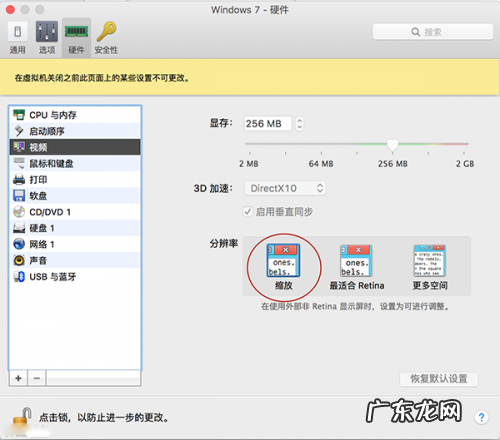Click the printer icon in list
The height and width of the screenshot is (440, 500).
click(x=19, y=179)
